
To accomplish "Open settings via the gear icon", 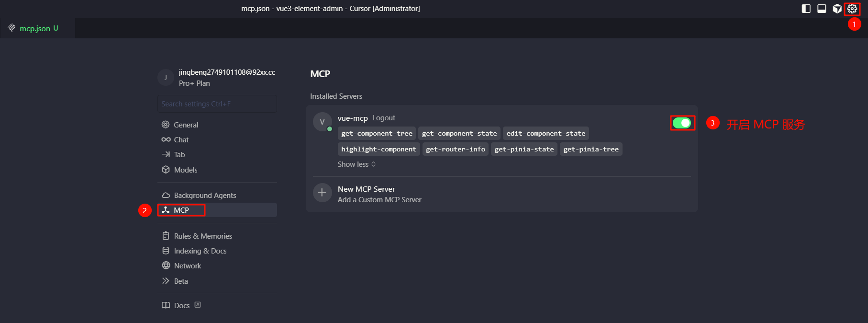I will [852, 9].
